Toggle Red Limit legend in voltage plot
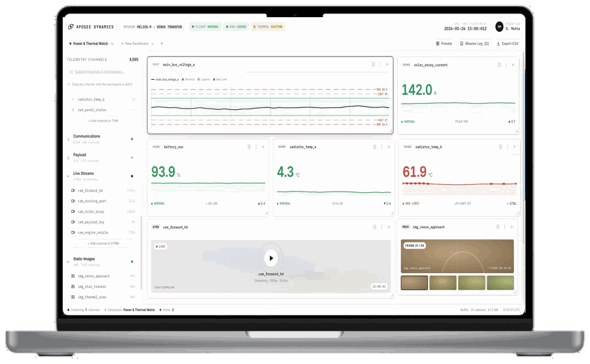590x364 pixels. coord(220,80)
